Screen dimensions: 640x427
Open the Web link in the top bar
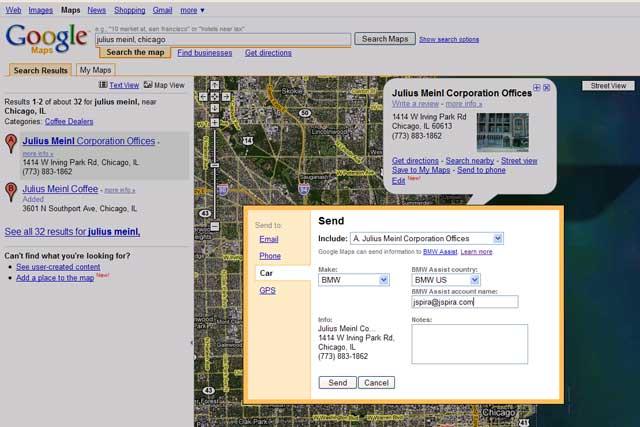[x=13, y=10]
